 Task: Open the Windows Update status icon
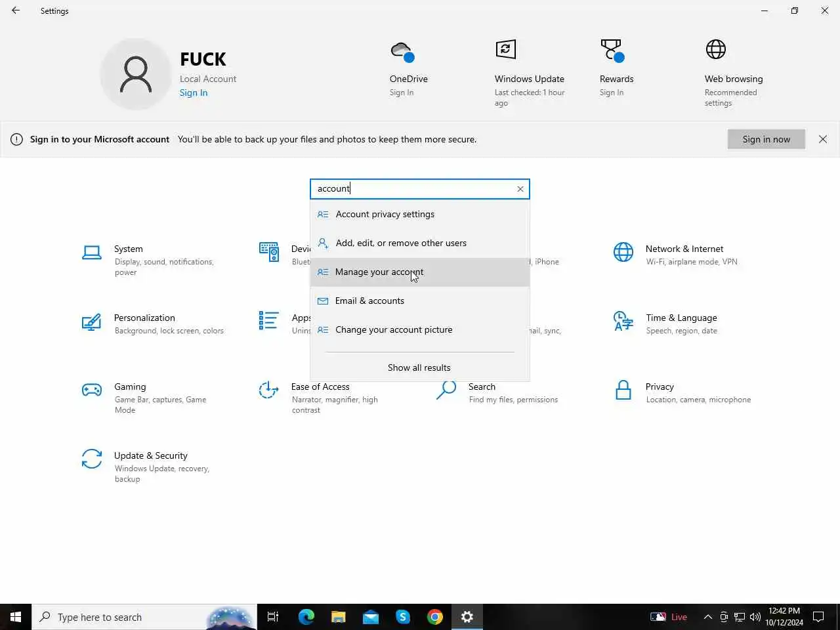tap(505, 49)
